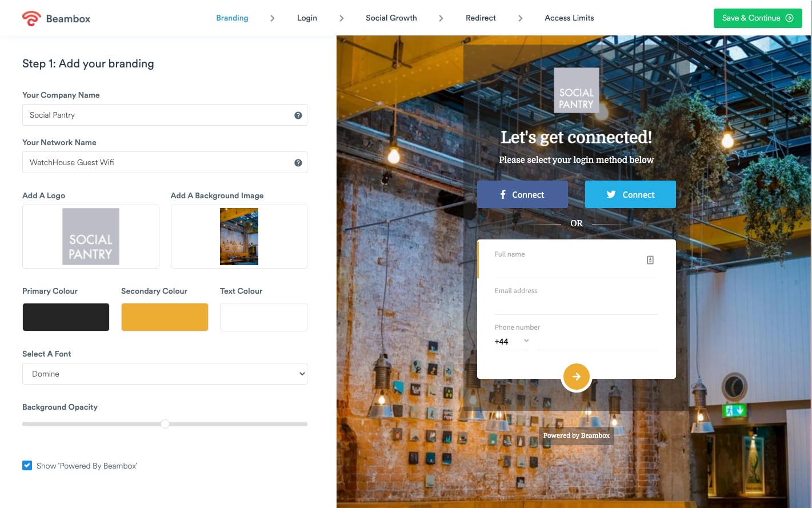This screenshot has width=812, height=508.
Task: Click help icon in Company Name field
Action: tap(298, 115)
